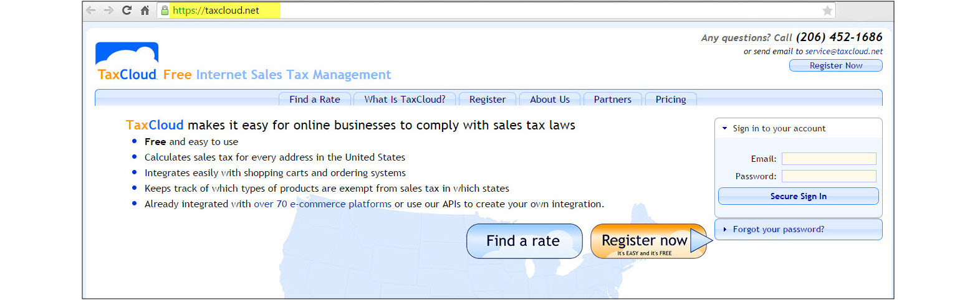The image size is (980, 300).
Task: Click the Secure Sign In button
Action: click(799, 196)
